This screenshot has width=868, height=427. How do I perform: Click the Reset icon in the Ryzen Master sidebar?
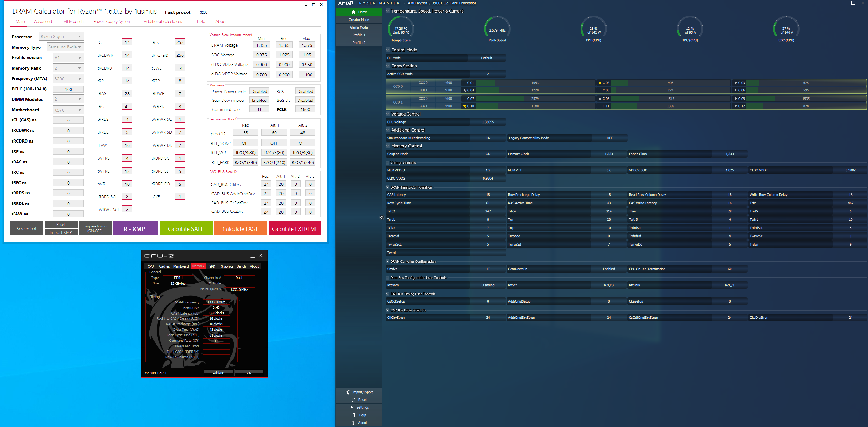[x=353, y=400]
